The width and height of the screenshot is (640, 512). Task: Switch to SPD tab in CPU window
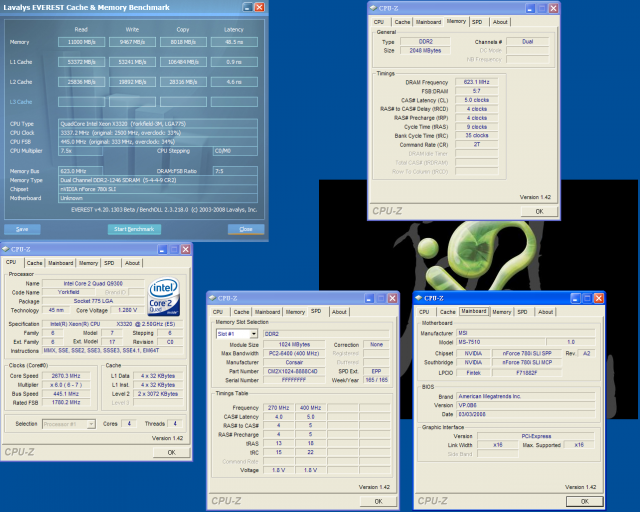point(109,263)
